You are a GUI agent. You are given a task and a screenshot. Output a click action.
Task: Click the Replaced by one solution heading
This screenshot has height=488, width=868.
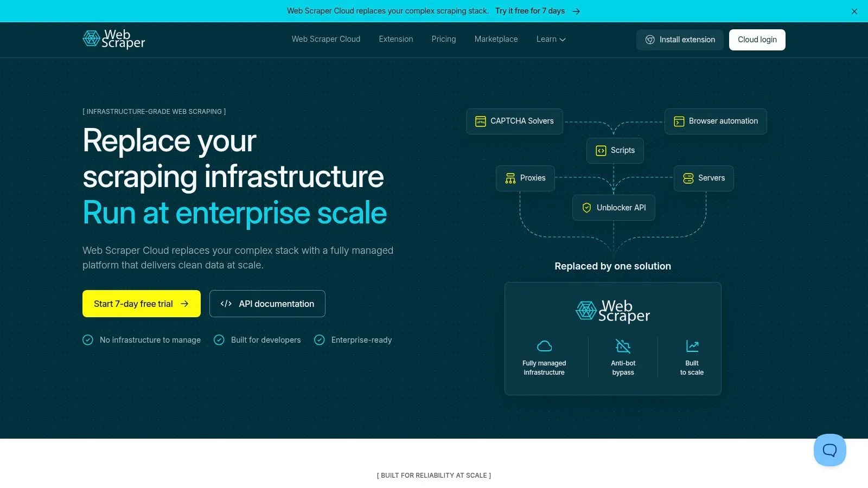point(613,266)
